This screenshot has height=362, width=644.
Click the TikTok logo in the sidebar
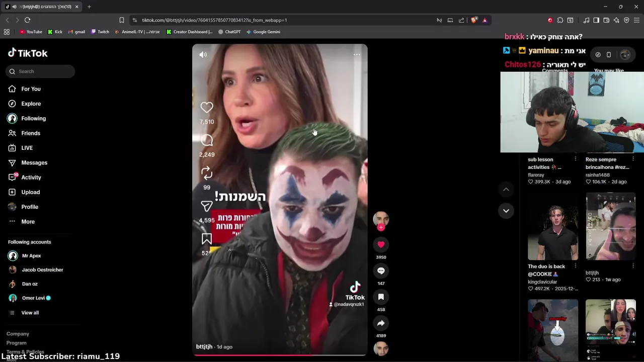click(28, 53)
